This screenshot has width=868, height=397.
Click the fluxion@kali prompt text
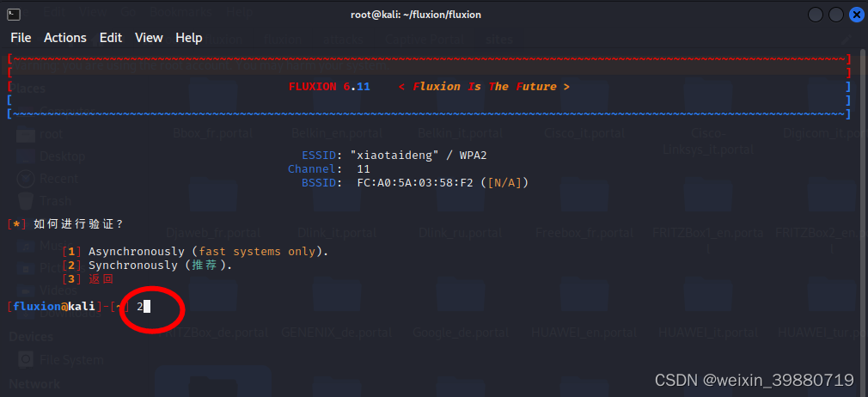(54, 306)
